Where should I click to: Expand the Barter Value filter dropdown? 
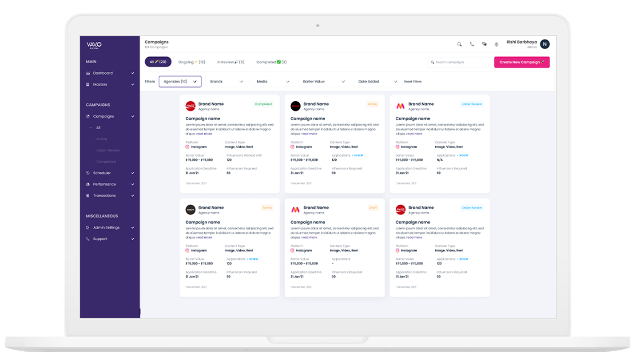(324, 82)
